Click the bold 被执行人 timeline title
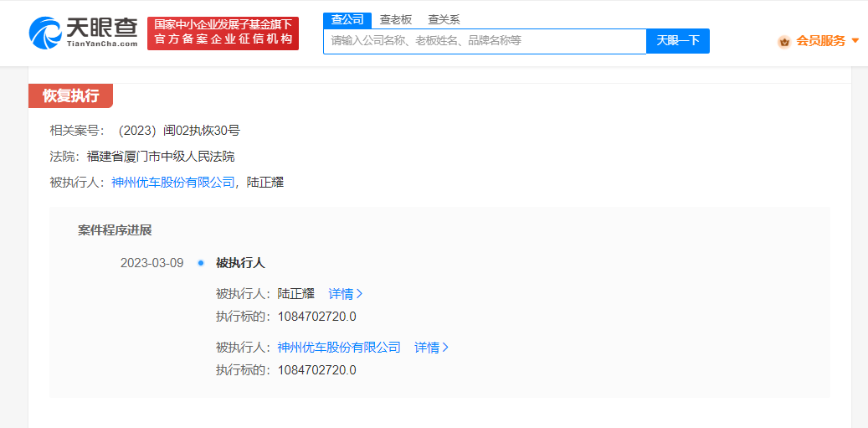Image resolution: width=868 pixels, height=428 pixels. pyautogui.click(x=240, y=264)
